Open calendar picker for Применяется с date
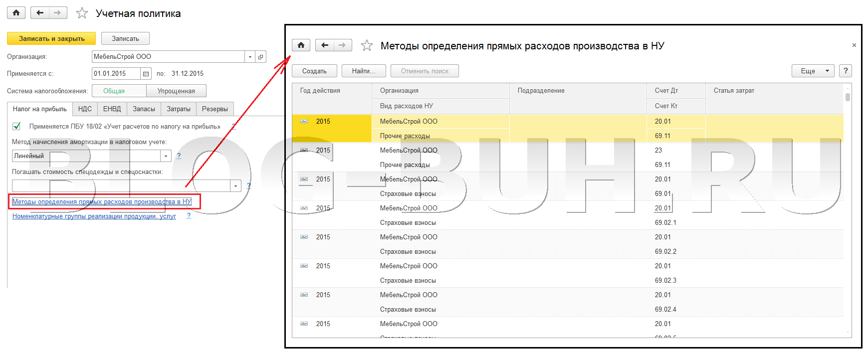The height and width of the screenshot is (355, 868). click(x=146, y=74)
